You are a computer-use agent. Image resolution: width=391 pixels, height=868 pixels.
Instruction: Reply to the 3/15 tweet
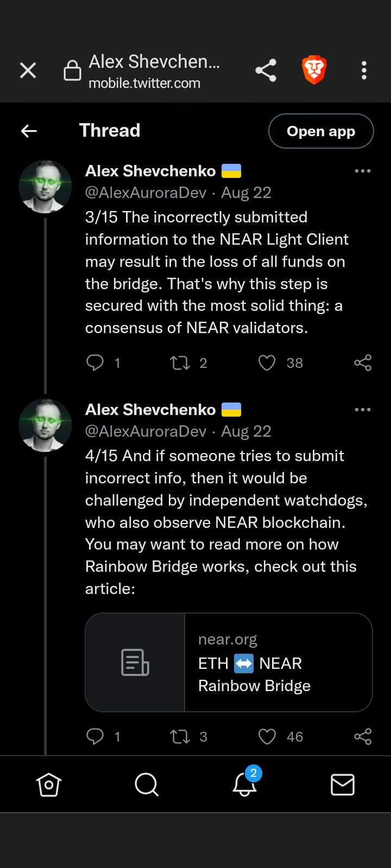[x=95, y=362]
